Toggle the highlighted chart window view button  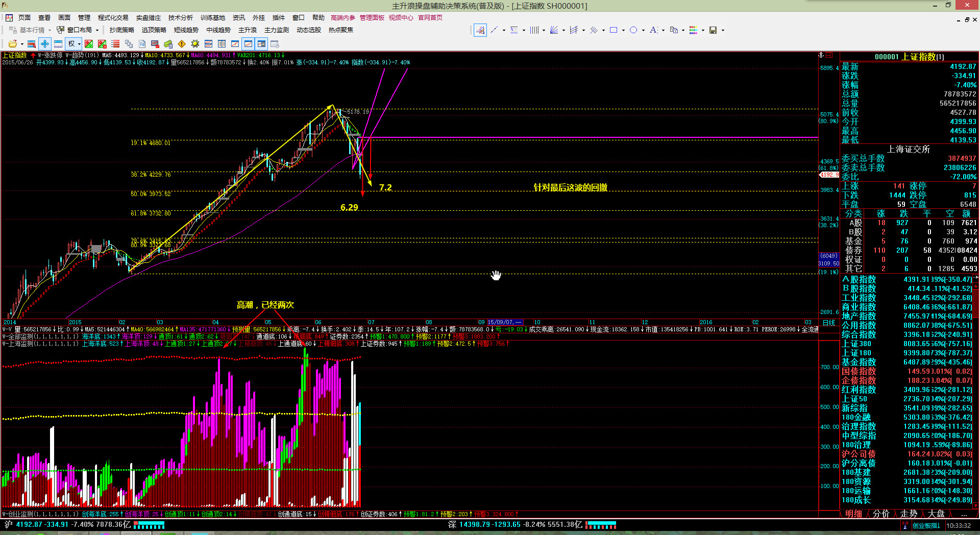[261, 44]
